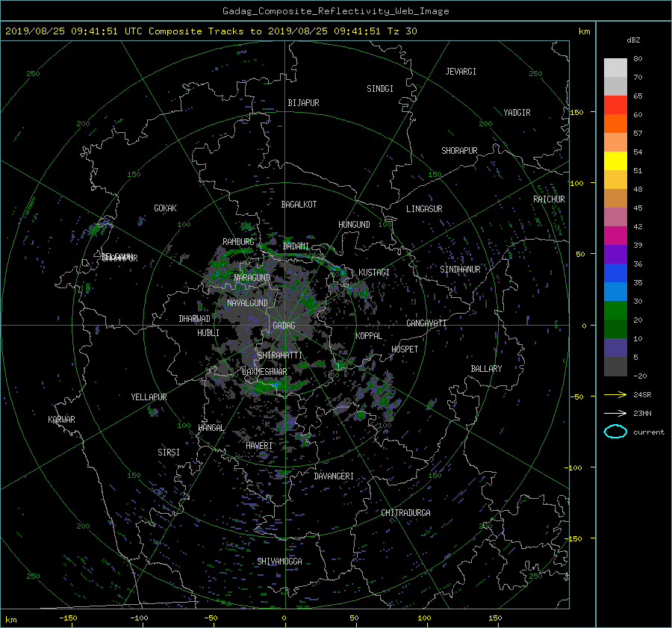Click the HUNGUND city label

click(x=354, y=225)
